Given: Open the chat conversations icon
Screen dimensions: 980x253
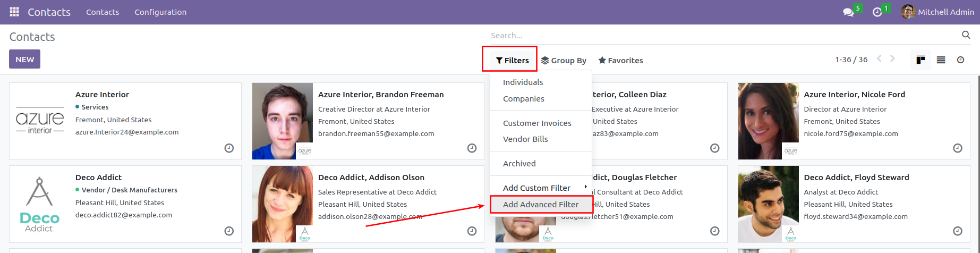Looking at the screenshot, I should tap(848, 12).
